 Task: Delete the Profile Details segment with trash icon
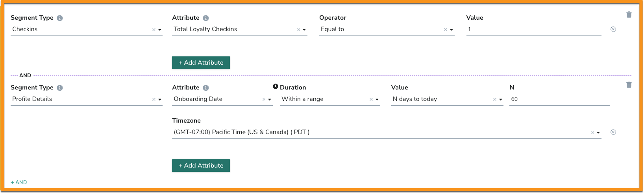pos(629,85)
